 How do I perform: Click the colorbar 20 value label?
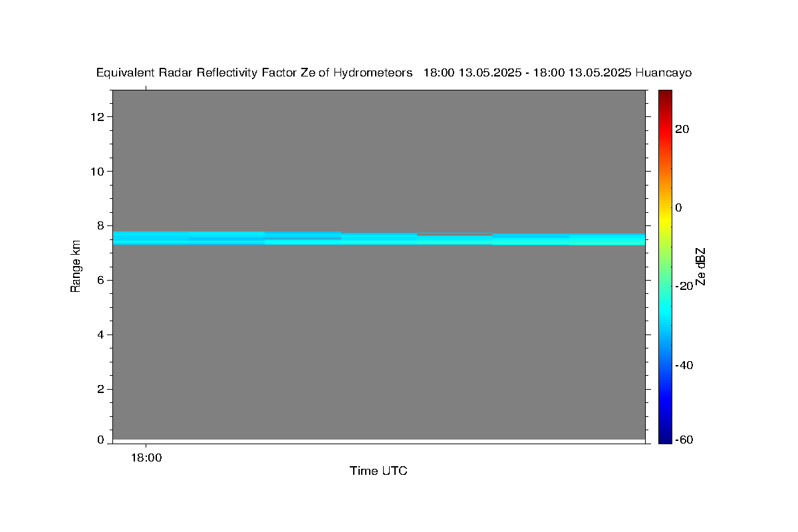pyautogui.click(x=682, y=129)
